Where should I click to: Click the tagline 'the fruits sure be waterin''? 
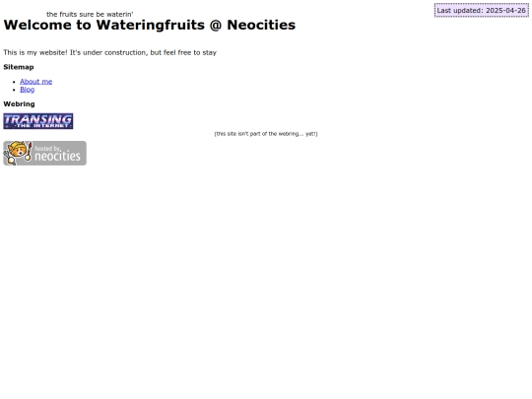click(90, 14)
